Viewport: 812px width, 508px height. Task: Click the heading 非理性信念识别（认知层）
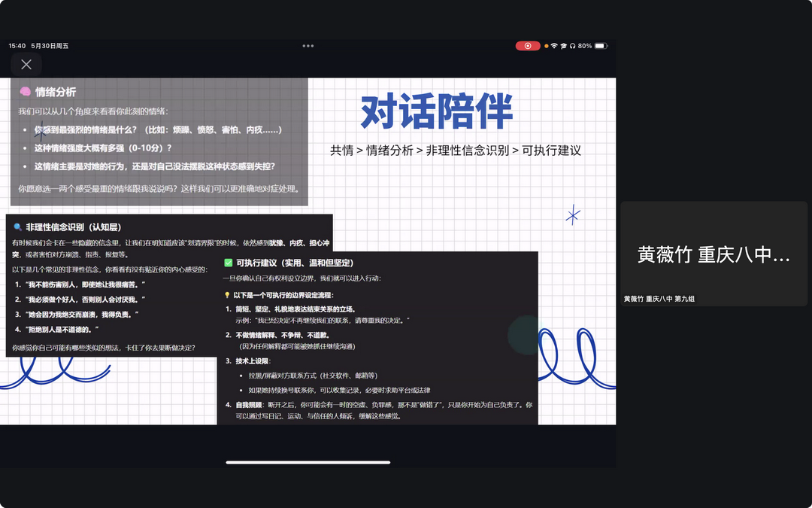pyautogui.click(x=74, y=227)
